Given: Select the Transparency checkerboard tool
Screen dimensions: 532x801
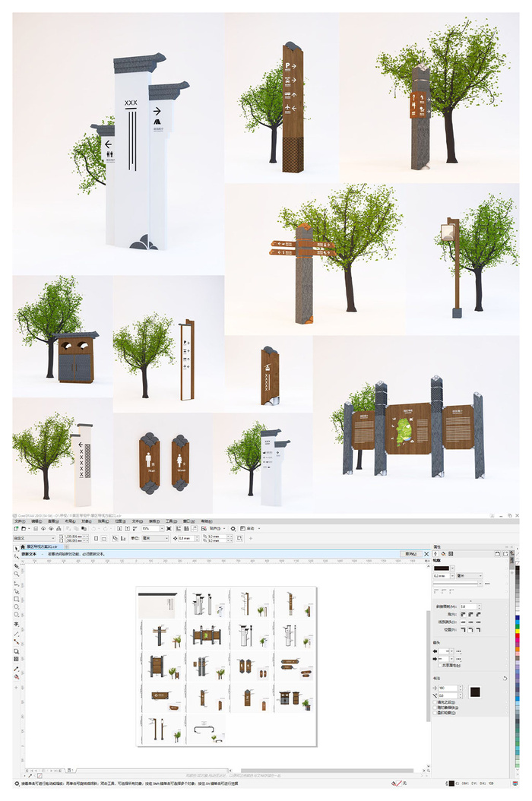Looking at the screenshot, I should pyautogui.click(x=16, y=658).
